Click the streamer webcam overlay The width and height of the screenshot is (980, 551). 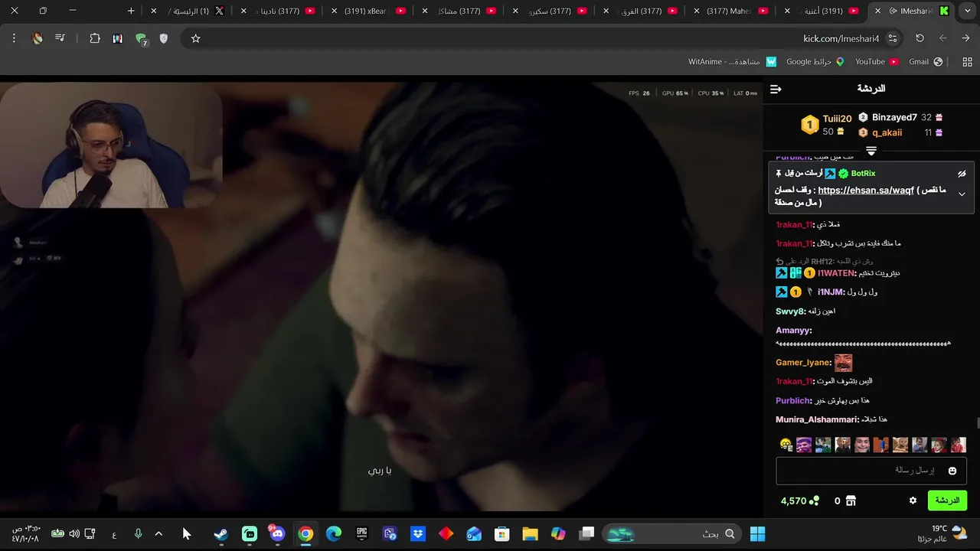(x=112, y=145)
